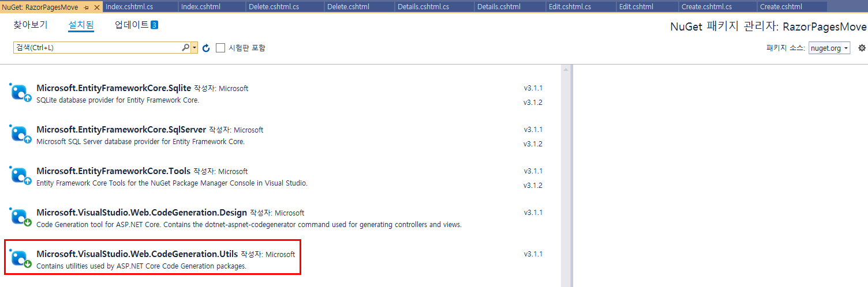868x287 pixels.
Task: Select Microsoft.EntityFrameworkCore.SqlServer package name
Action: click(x=121, y=130)
